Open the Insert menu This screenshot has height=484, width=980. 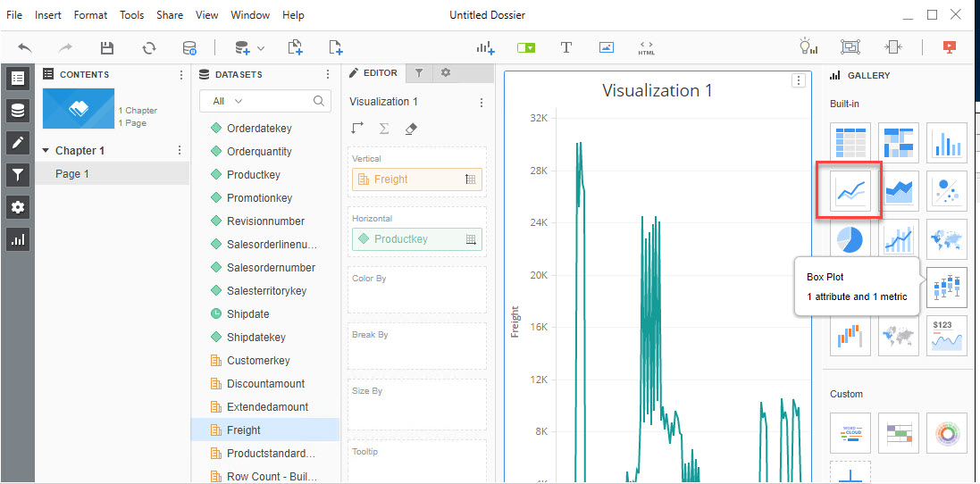[x=48, y=15]
